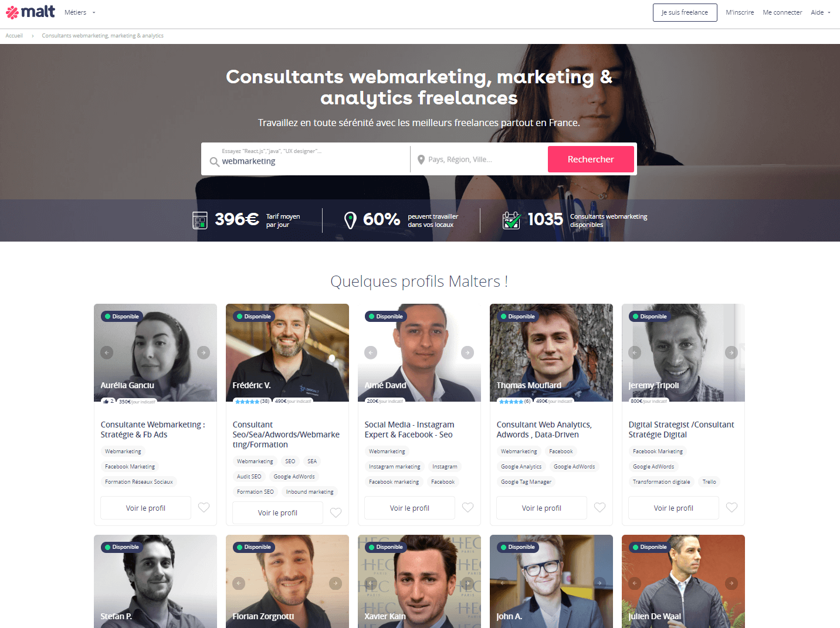Screen dimensions: 840x628
Task: Click the location pin icon
Action: (421, 159)
